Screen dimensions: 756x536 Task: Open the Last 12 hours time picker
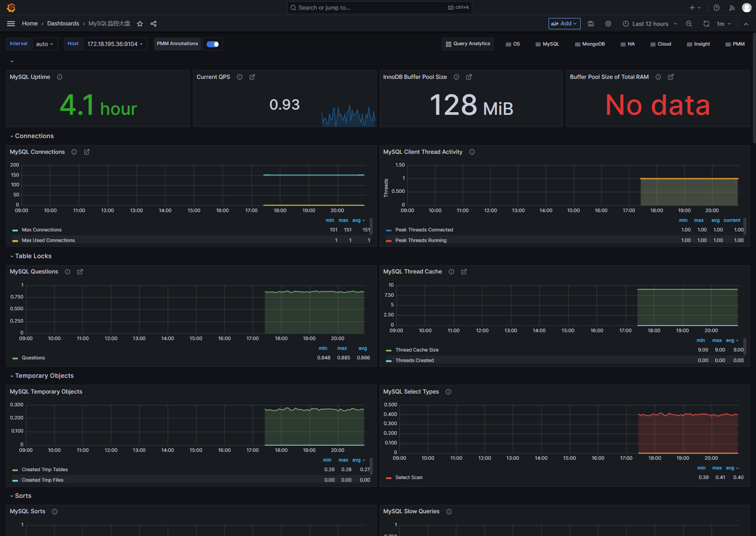[x=650, y=24]
